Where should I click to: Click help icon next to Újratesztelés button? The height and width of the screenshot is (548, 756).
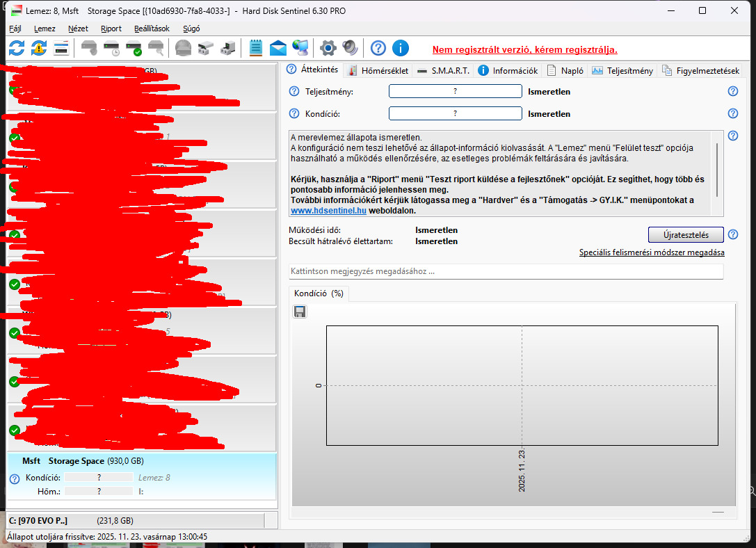733,234
